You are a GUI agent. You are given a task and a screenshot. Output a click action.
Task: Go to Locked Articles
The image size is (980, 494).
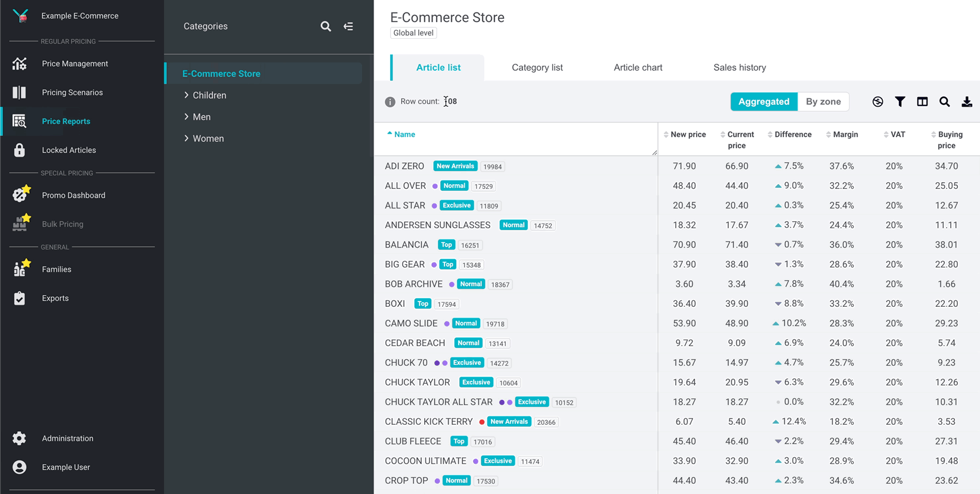pos(69,150)
